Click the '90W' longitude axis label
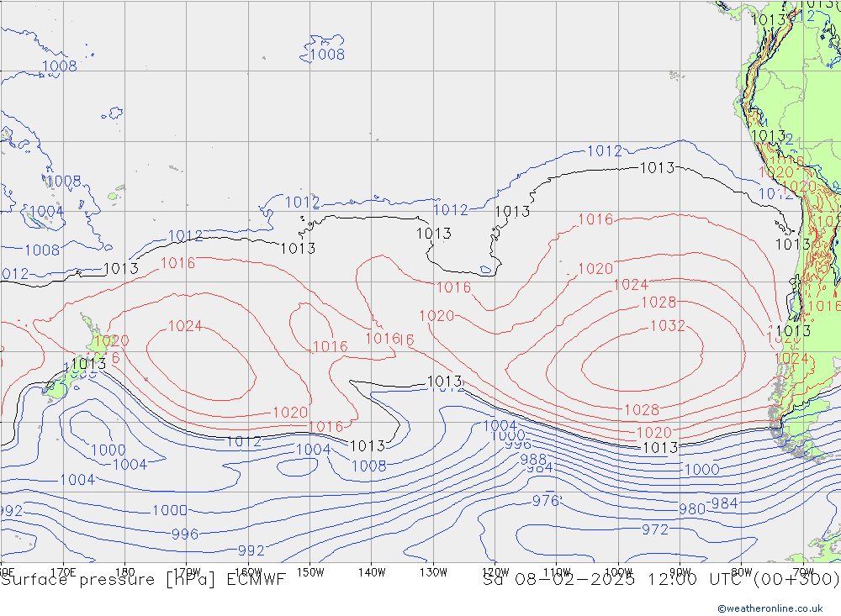 pyautogui.click(x=680, y=572)
